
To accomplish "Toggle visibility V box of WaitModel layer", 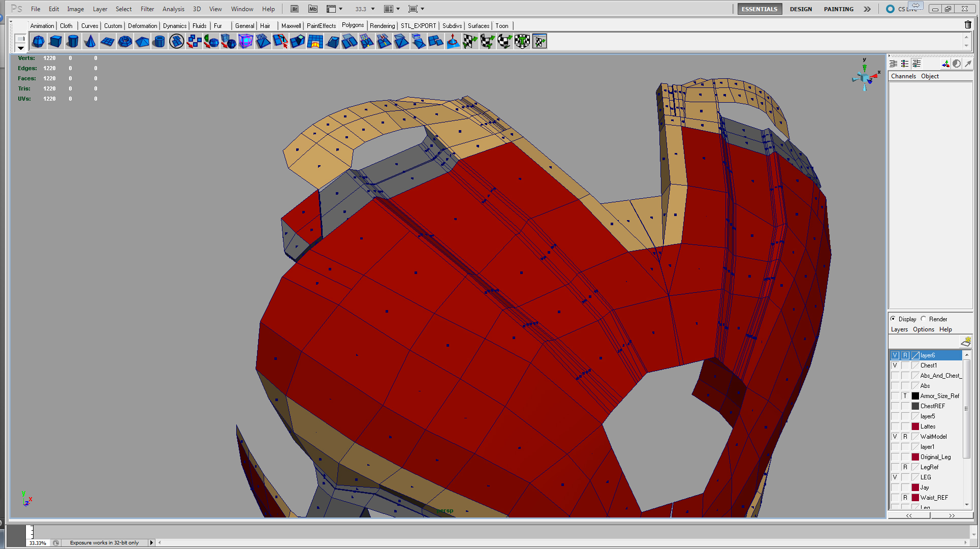I will [895, 437].
